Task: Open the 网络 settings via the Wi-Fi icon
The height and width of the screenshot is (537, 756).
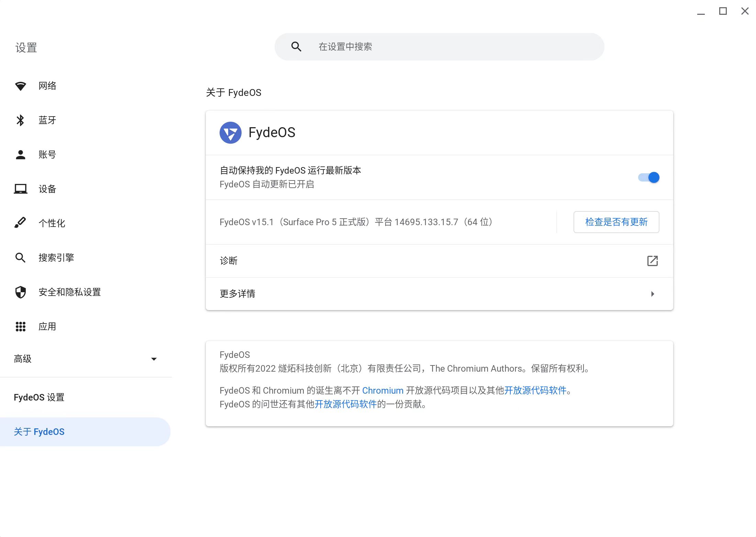Action: (21, 86)
